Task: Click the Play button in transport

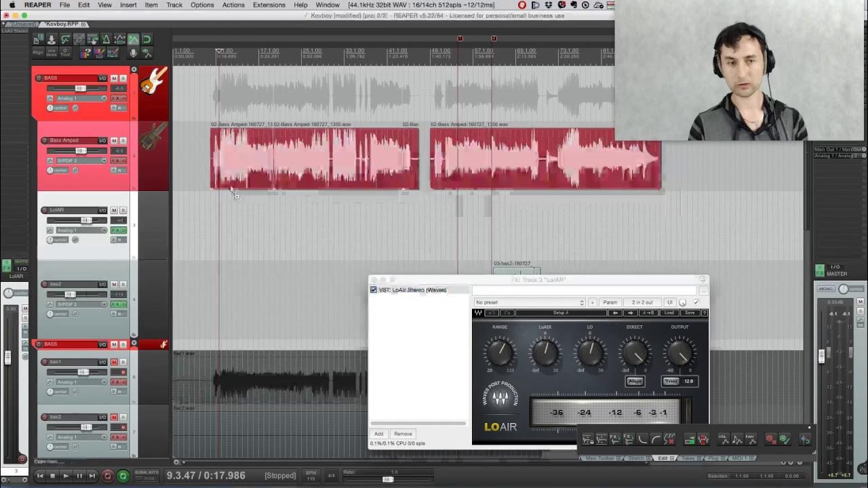Action: point(66,476)
